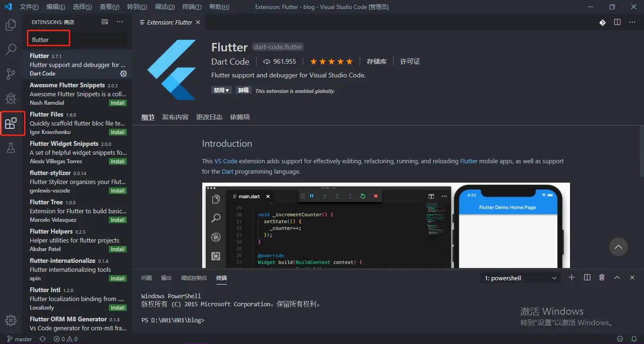
Task: Kill the terminal using the trash icon
Action: click(x=602, y=277)
